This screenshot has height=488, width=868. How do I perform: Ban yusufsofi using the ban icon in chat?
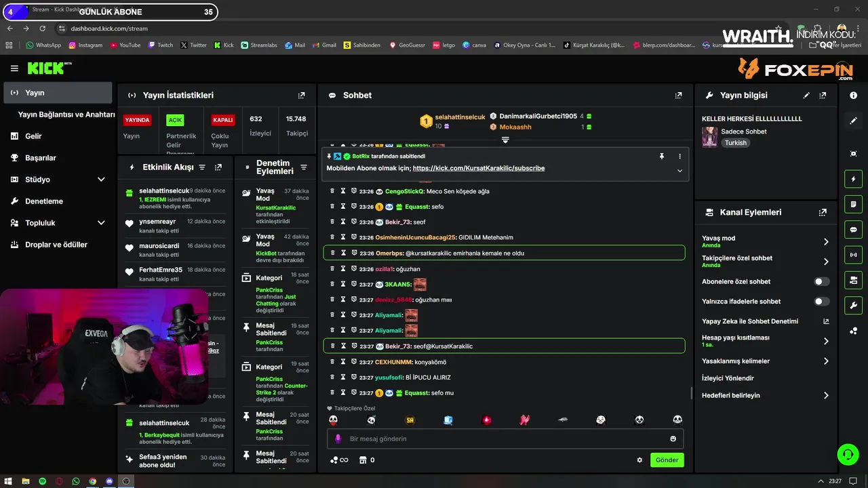click(354, 377)
